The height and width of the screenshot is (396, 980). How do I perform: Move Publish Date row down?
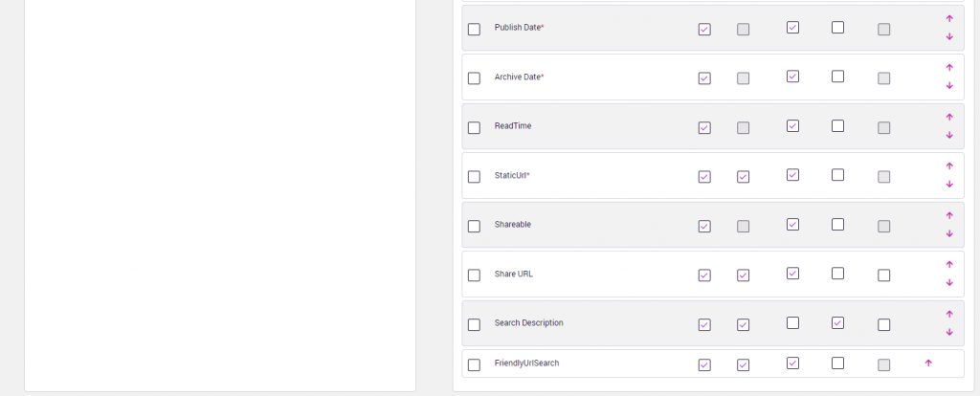click(949, 36)
